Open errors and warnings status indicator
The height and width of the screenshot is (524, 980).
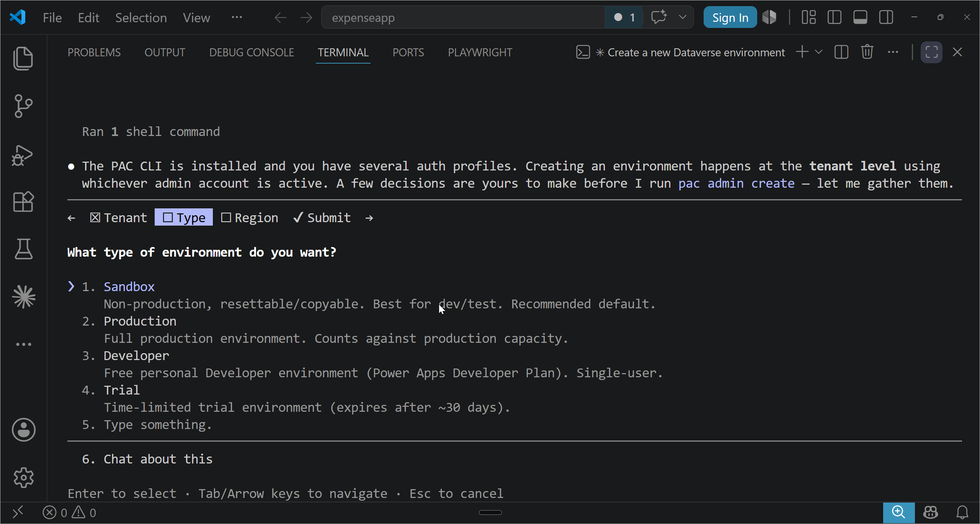69,513
